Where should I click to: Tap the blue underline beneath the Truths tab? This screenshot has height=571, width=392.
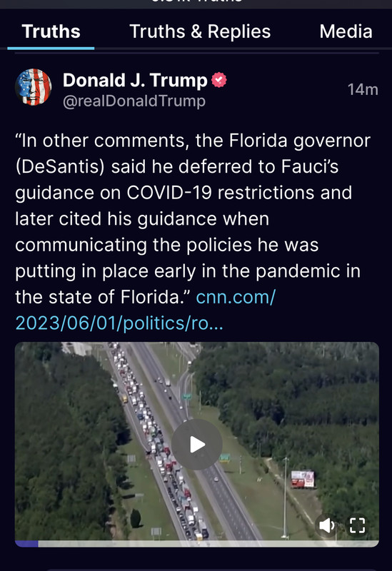51,48
